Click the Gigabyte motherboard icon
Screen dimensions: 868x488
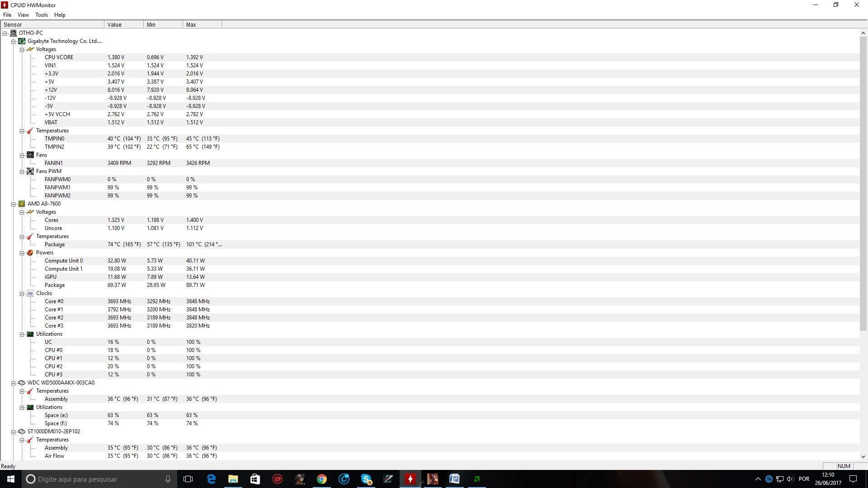[22, 41]
